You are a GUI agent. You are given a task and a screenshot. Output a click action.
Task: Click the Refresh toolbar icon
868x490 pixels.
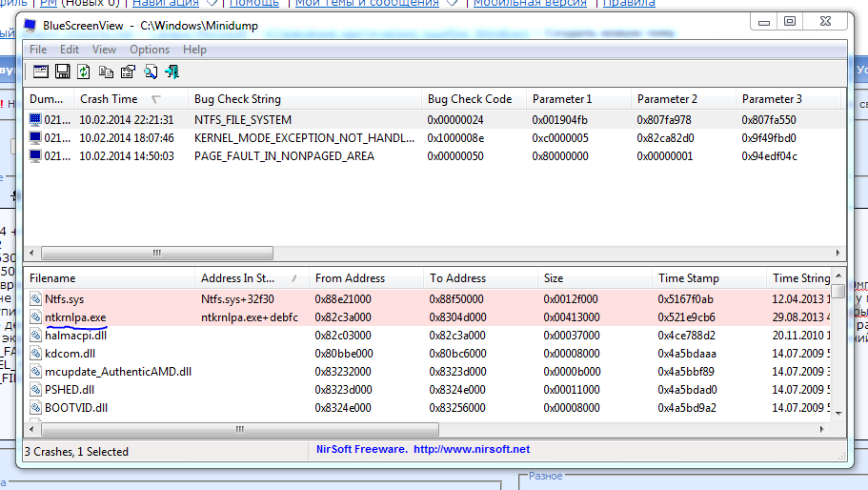pos(84,71)
